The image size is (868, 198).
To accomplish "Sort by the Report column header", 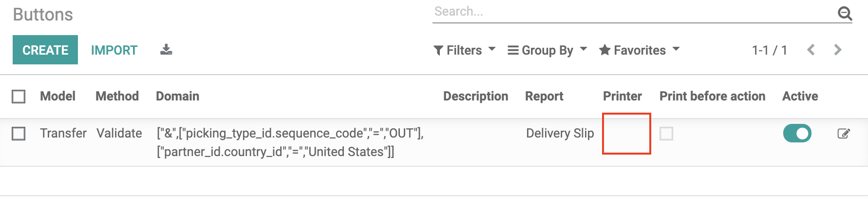I will (544, 96).
